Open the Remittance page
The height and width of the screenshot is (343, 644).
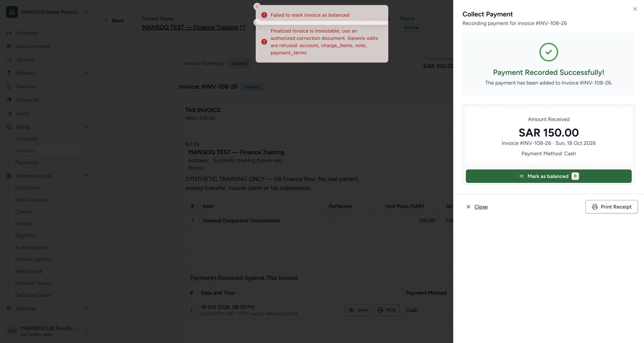(29, 271)
